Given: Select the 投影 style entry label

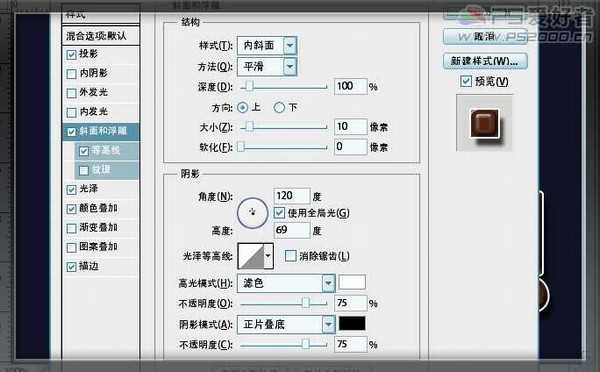Looking at the screenshot, I should tap(88, 54).
